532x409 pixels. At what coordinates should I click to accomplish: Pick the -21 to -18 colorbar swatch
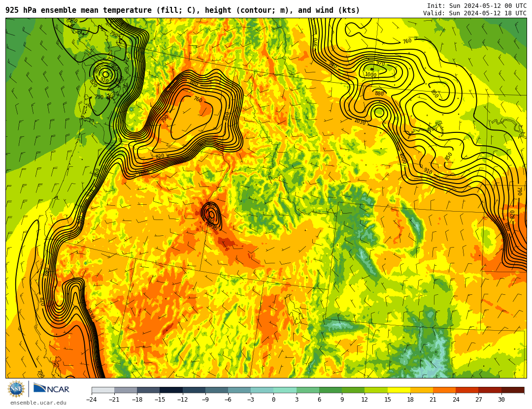126,390
